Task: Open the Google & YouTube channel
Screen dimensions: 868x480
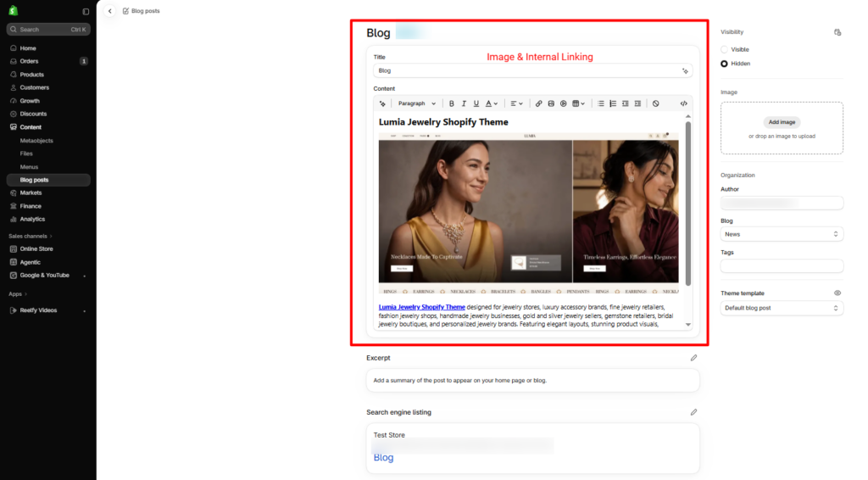Action: point(48,275)
